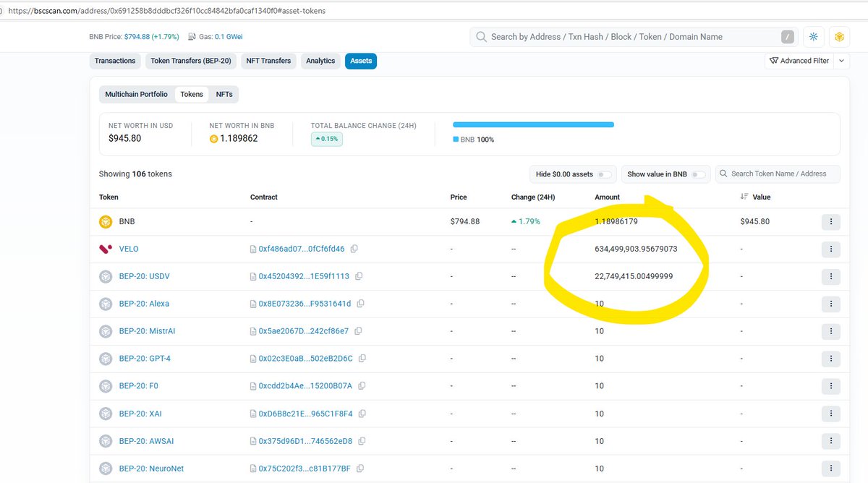Select the Tokens sub-tab
Screen dimensions: 868x483
point(192,95)
